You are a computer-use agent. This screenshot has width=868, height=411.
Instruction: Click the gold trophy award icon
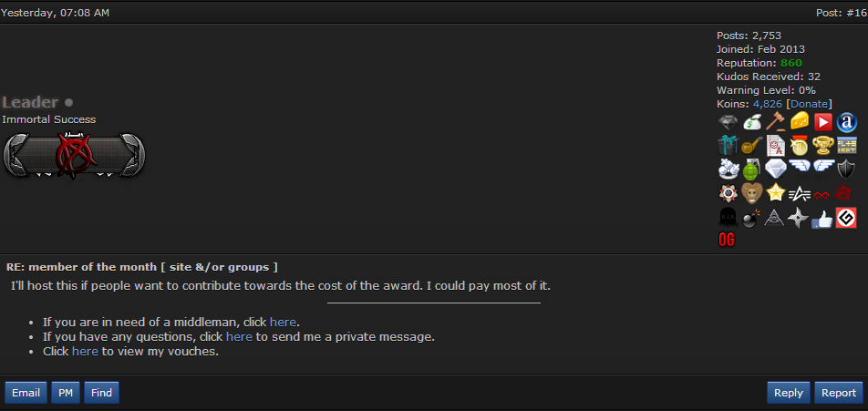pos(822,146)
